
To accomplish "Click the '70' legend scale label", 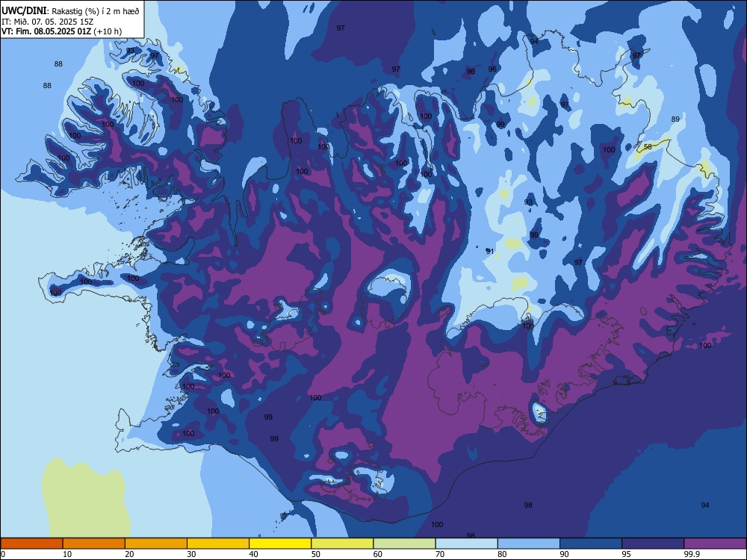I will pos(440,554).
